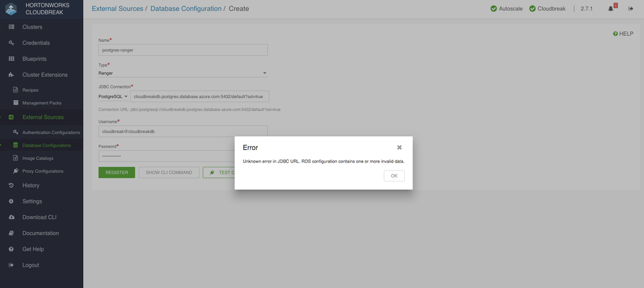The image size is (644, 288).
Task: Click the Error dialog title
Action: pyautogui.click(x=250, y=147)
